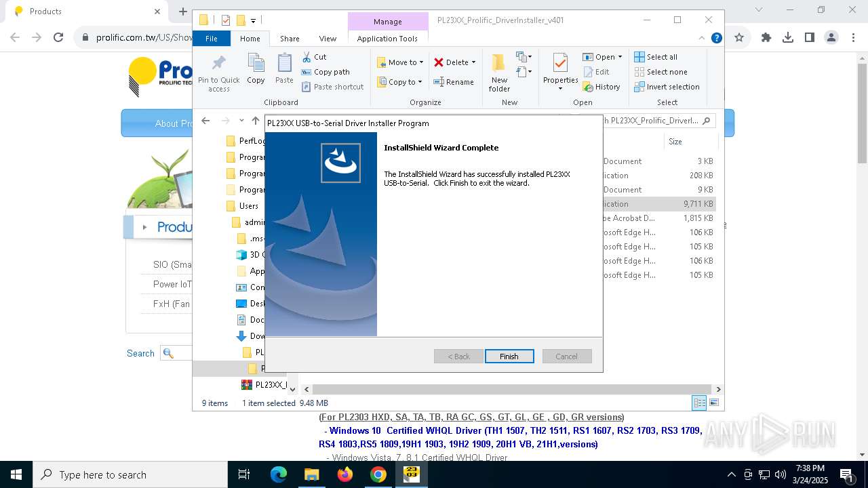The image size is (868, 488).
Task: Switch to large icons view layout
Action: click(714, 403)
